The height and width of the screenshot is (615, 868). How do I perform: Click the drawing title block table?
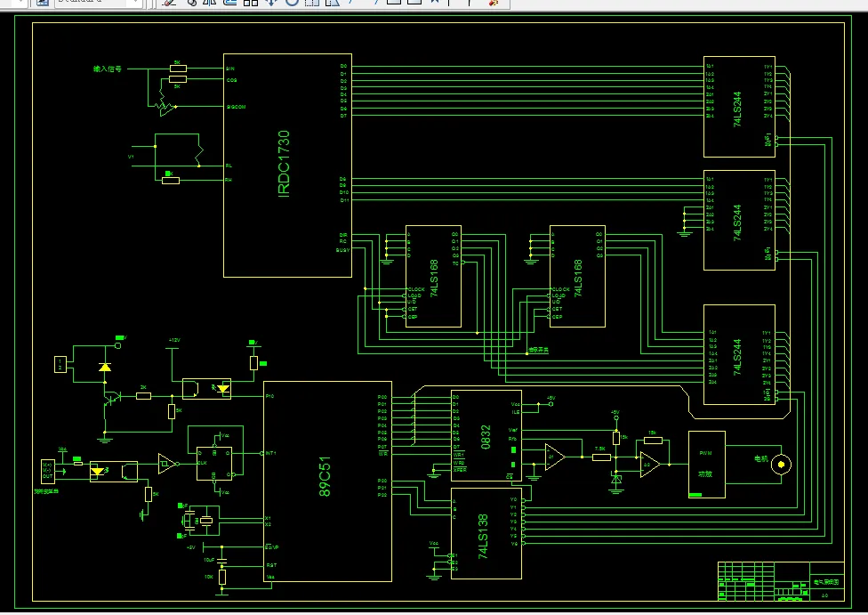tap(781, 581)
